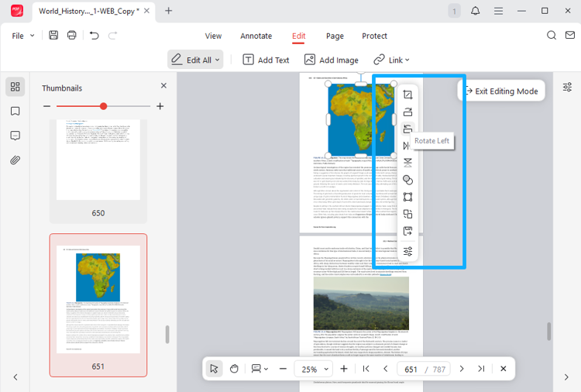Open the Comments sidebar icon
Screen dimensions: 581x392
point(15,136)
